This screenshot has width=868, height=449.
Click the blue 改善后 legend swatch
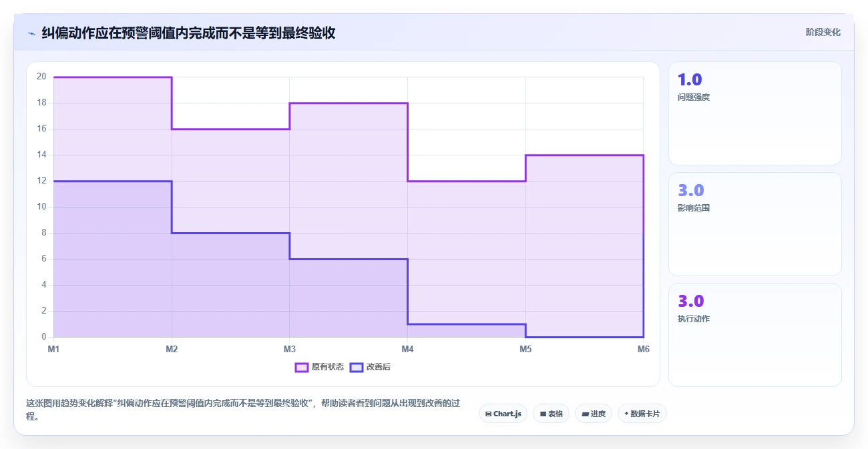[357, 367]
